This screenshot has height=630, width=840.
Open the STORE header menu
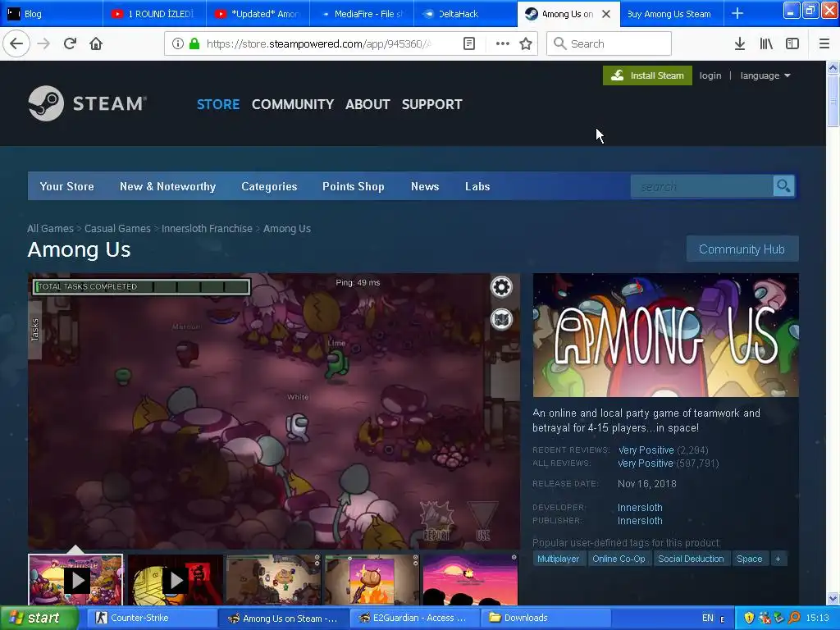(x=218, y=104)
